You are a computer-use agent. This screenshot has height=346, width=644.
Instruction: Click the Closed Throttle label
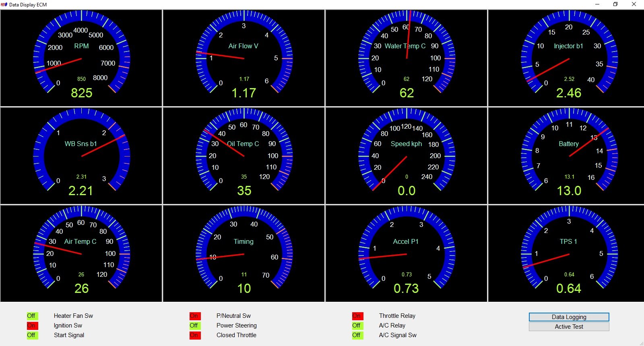pos(236,335)
